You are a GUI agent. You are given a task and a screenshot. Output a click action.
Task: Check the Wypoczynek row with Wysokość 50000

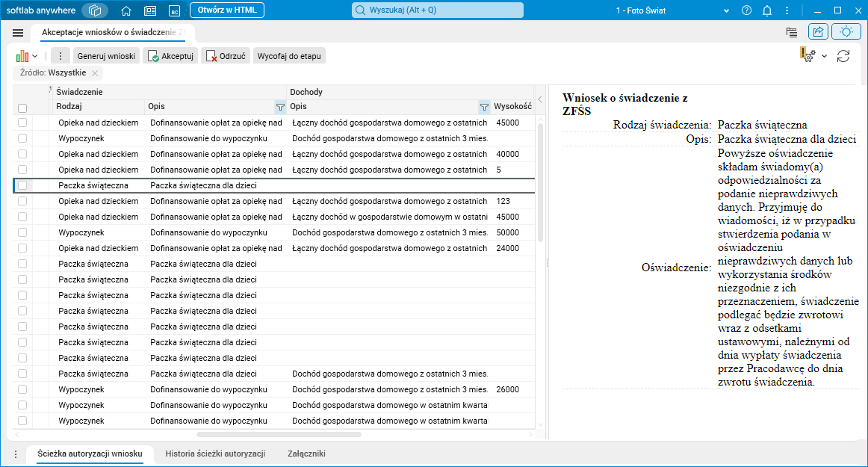(22, 232)
